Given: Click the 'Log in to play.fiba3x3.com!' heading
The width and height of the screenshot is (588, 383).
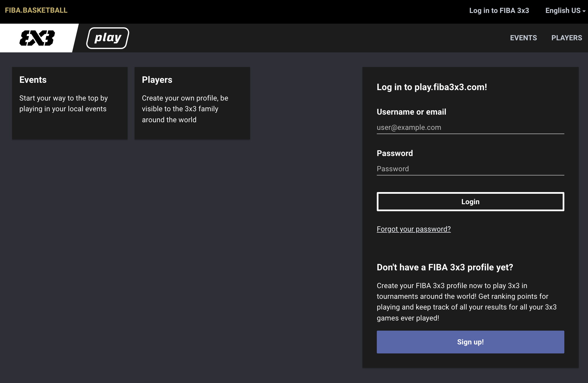Looking at the screenshot, I should pyautogui.click(x=432, y=87).
